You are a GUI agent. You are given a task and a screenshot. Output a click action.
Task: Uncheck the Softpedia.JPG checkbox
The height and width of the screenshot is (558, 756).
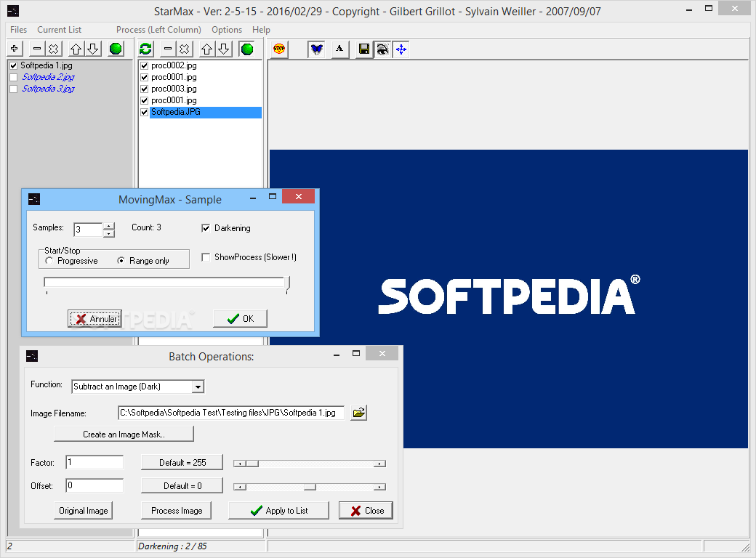(144, 113)
